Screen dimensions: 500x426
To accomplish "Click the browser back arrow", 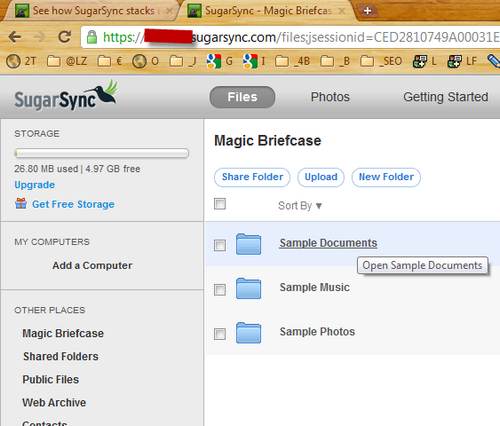I will coord(14,37).
